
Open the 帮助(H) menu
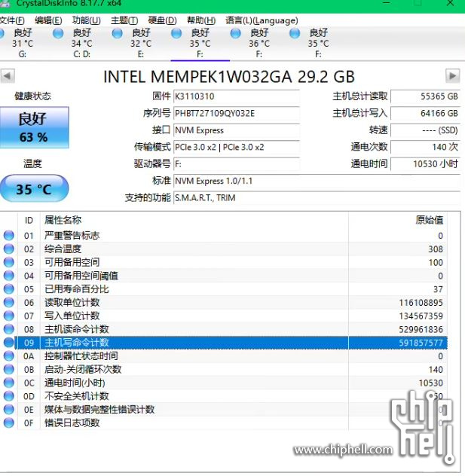[201, 20]
